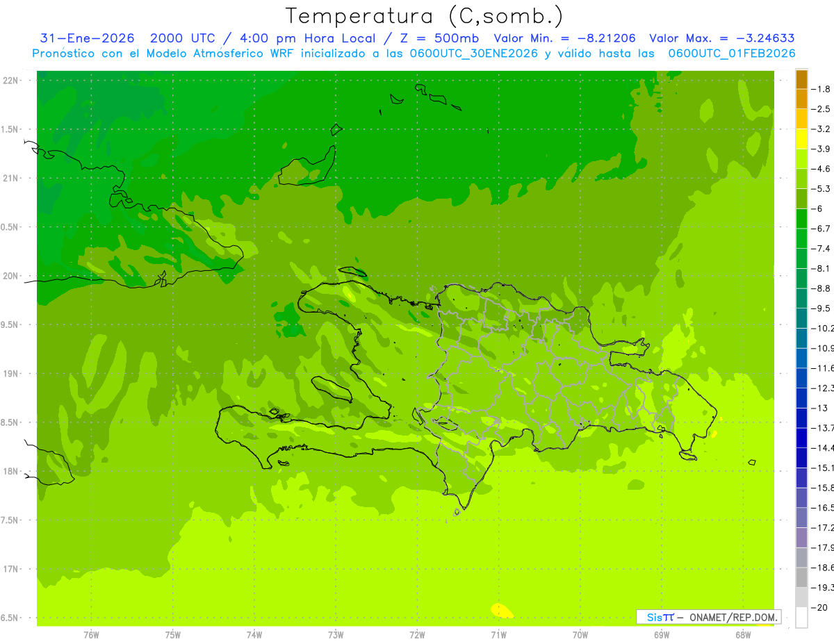Click the '21N' latitude label
The image size is (834, 644).
(11, 178)
